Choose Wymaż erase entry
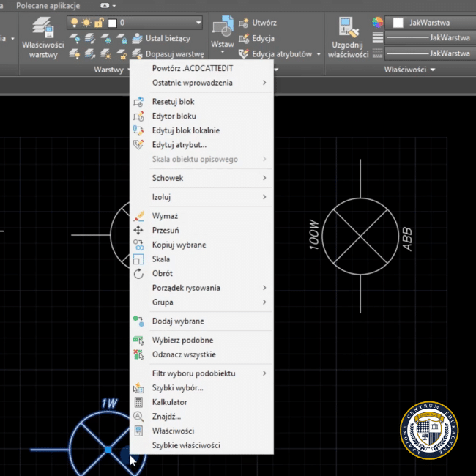This screenshot has width=476, height=476. (202, 216)
